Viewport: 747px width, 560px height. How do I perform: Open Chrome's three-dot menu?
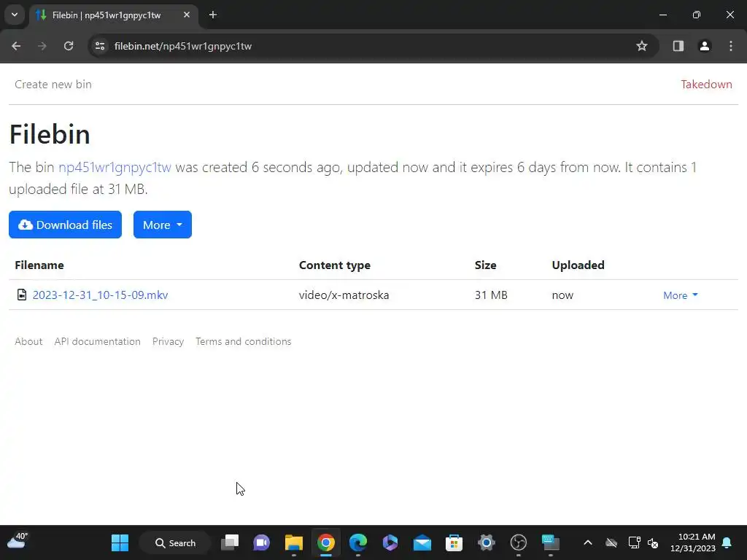pyautogui.click(x=731, y=46)
